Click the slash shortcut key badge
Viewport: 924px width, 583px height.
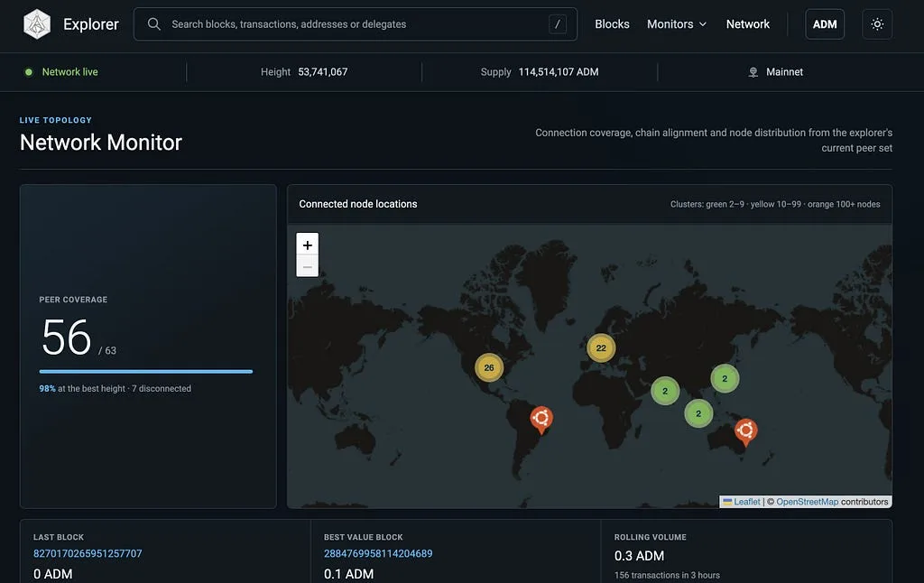(x=558, y=24)
